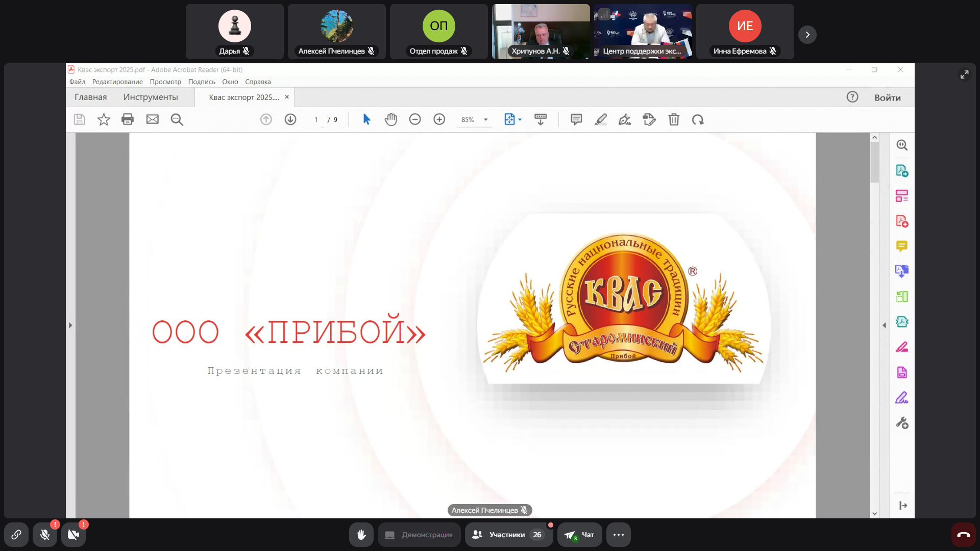Send file by email with the envelope icon

(x=153, y=119)
